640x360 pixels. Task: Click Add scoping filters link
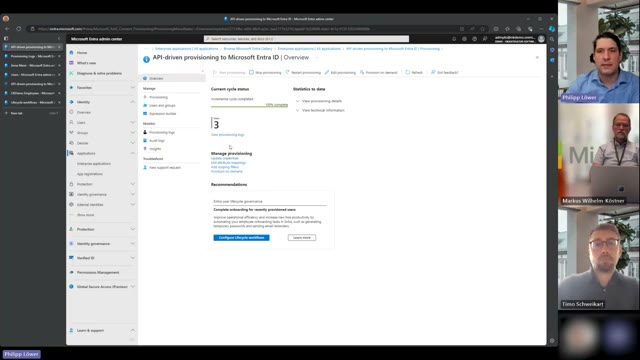tap(224, 167)
